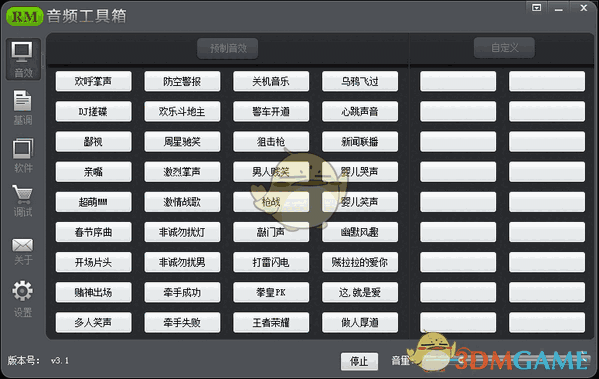Play the 周星驰笑 laugh effect
599x379 pixels.
[182, 142]
